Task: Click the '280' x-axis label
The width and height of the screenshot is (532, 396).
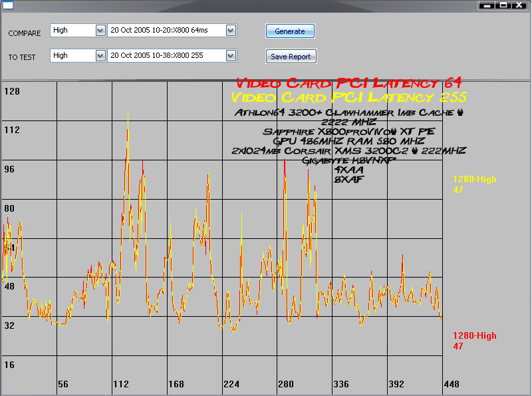Action: (286, 384)
